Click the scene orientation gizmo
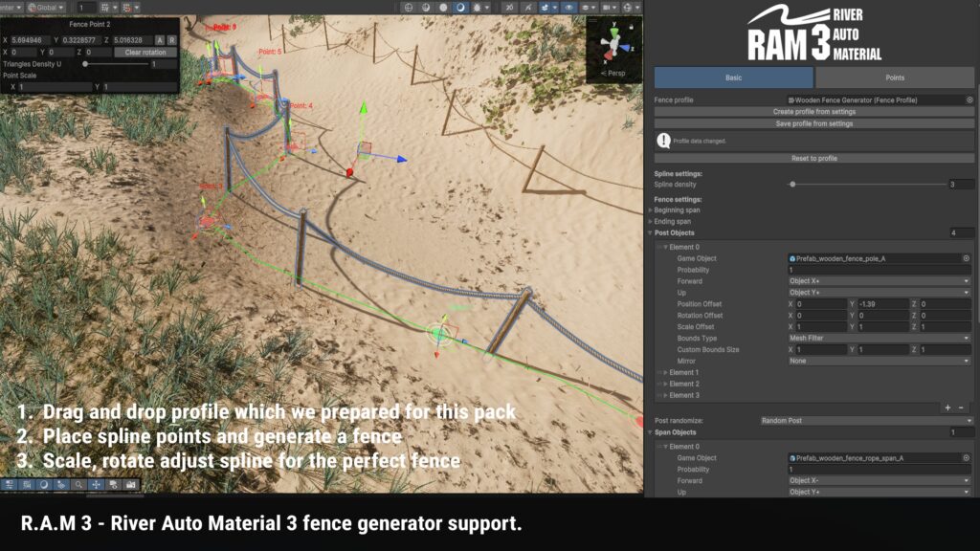 click(613, 43)
